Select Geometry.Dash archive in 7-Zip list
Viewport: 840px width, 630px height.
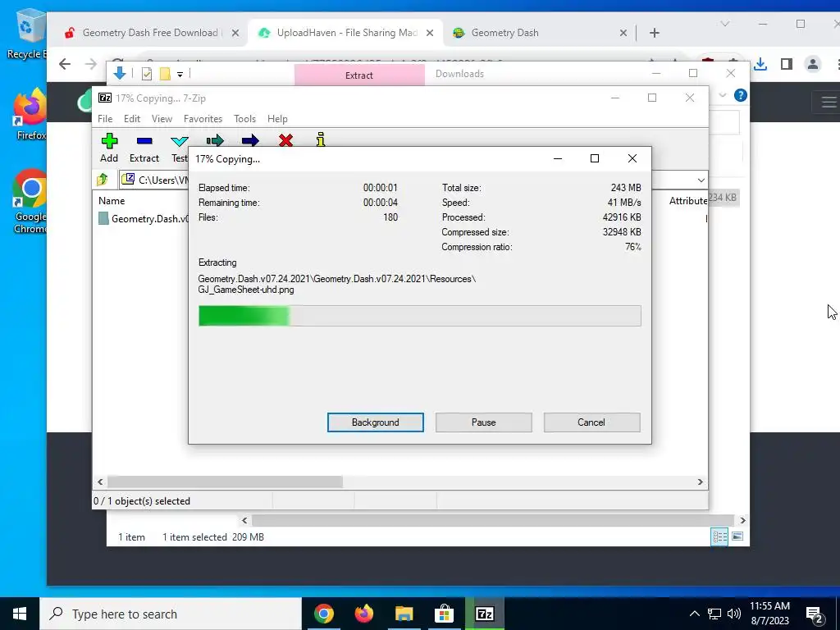(144, 218)
